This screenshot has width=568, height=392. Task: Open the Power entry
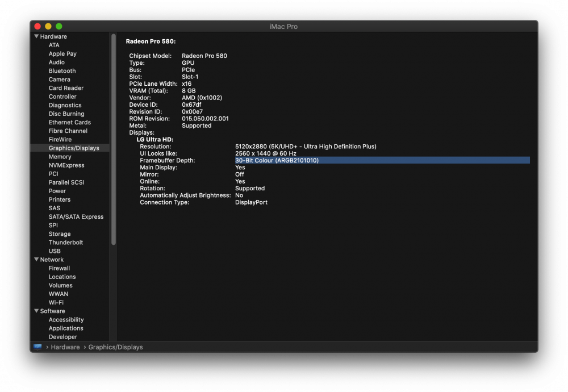pos(57,191)
